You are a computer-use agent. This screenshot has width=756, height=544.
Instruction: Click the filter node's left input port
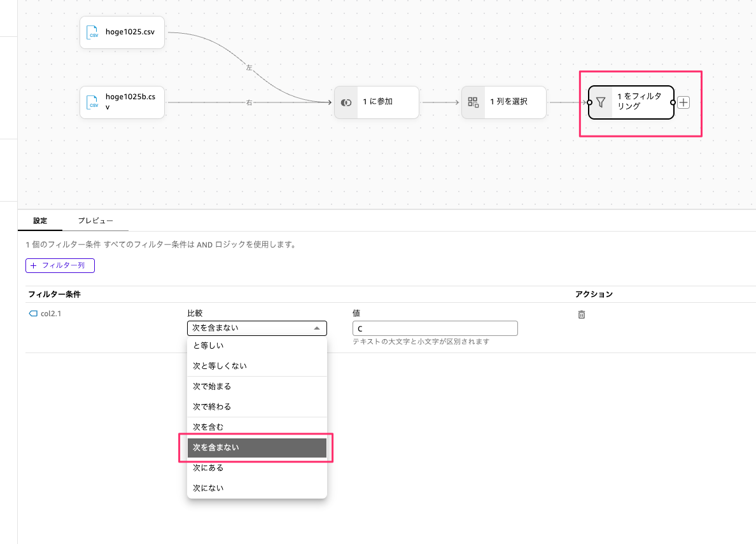coord(589,102)
